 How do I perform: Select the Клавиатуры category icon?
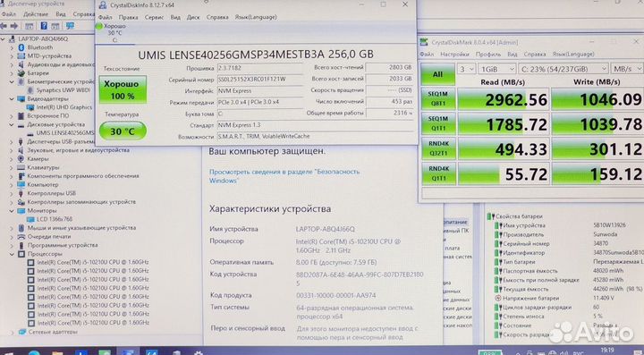coord(21,167)
